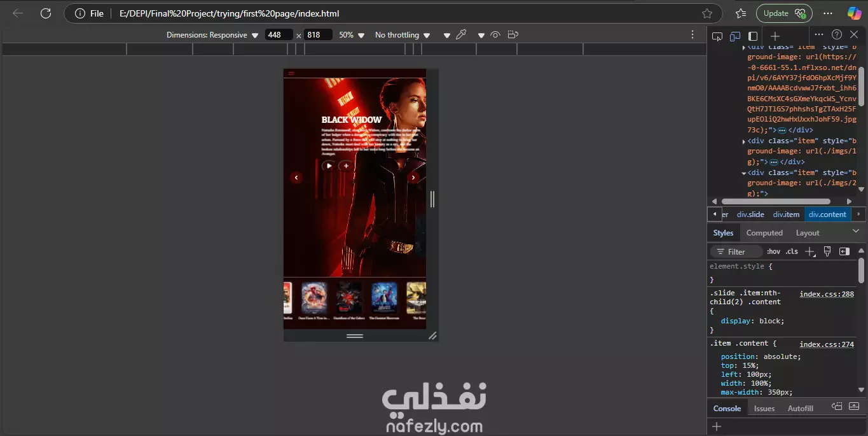Open the No throttling dropdown

403,35
